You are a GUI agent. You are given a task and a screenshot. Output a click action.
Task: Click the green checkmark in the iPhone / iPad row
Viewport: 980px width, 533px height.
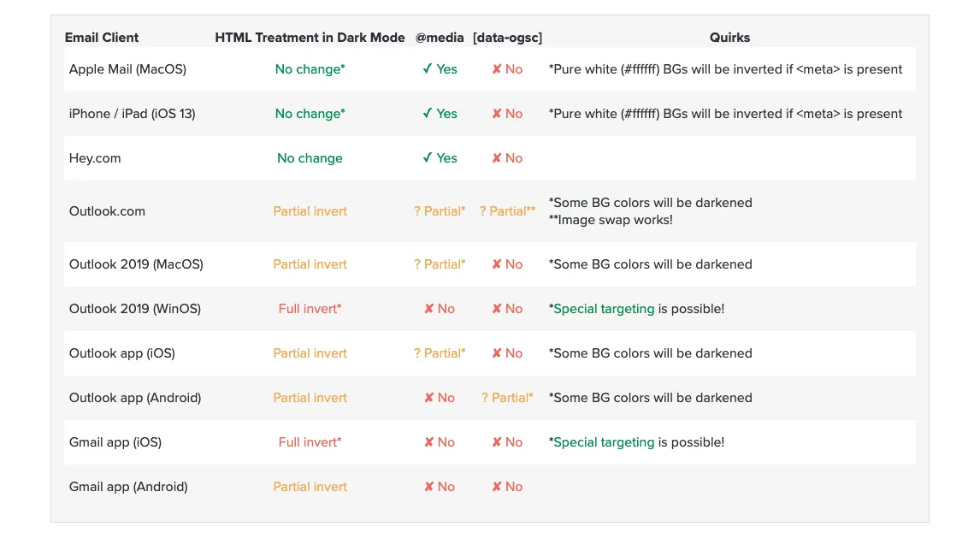[x=428, y=114]
